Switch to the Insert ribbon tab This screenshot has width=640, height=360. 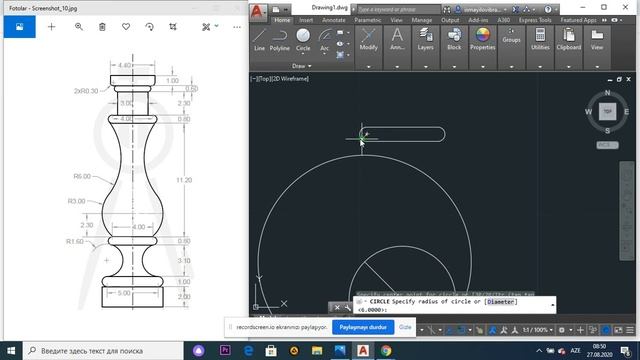(306, 20)
